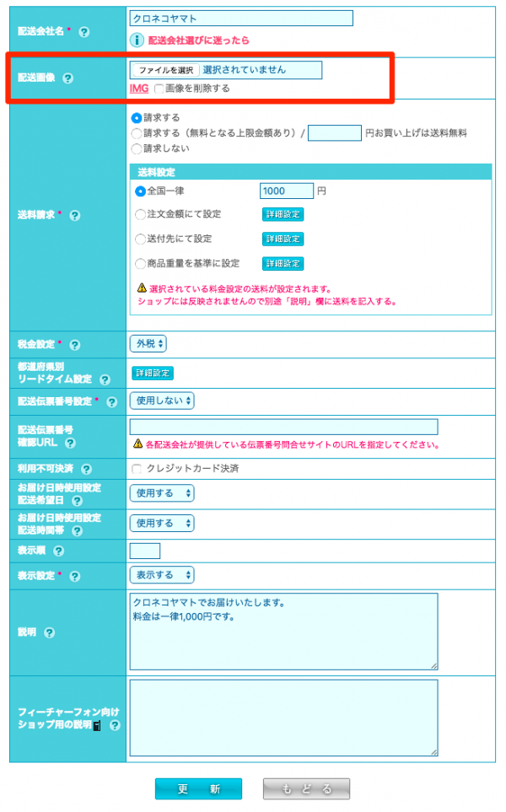Click 詳細設定 for 都道府県別リードタイム設定
Image resolution: width=506 pixels, height=812 pixels.
point(153,374)
